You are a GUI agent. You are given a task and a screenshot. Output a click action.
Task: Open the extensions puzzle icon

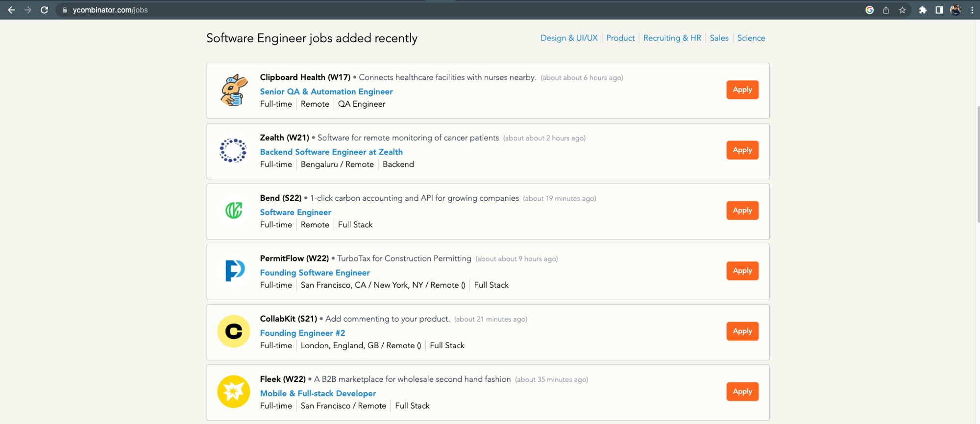coord(923,10)
